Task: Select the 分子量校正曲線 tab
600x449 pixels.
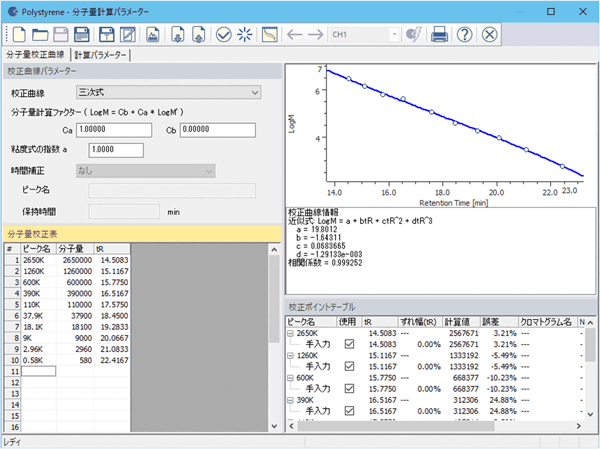Action: pos(35,54)
